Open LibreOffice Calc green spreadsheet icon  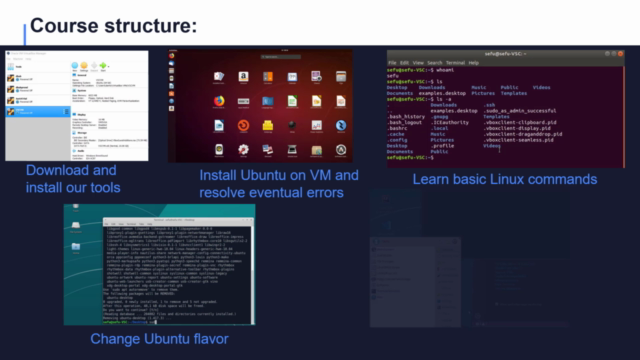(292, 101)
